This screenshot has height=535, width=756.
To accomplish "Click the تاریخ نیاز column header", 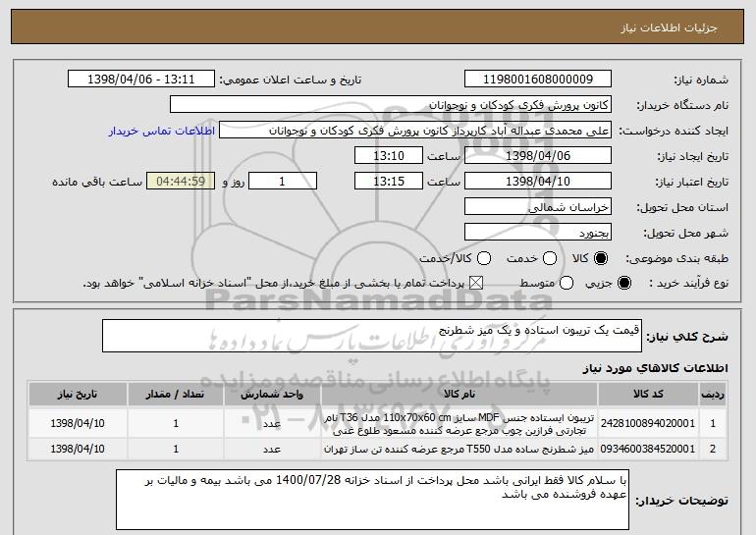I will [78, 395].
